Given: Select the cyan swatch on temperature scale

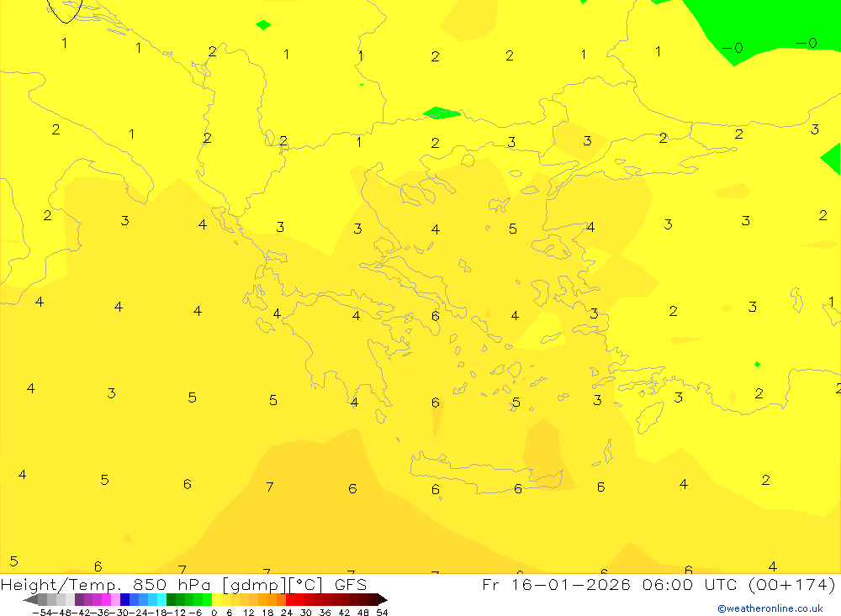Looking at the screenshot, I should (x=162, y=599).
